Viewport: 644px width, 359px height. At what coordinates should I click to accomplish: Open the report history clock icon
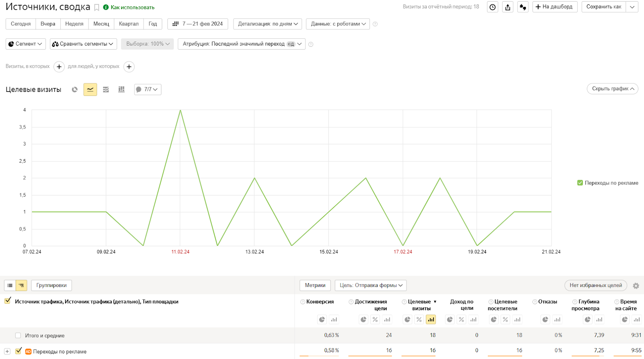[492, 7]
